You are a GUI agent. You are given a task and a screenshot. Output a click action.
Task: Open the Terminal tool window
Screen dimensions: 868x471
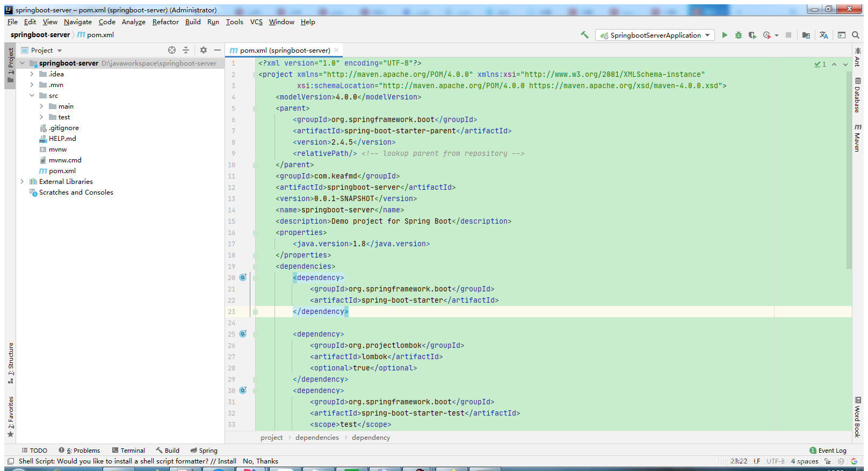pos(128,451)
